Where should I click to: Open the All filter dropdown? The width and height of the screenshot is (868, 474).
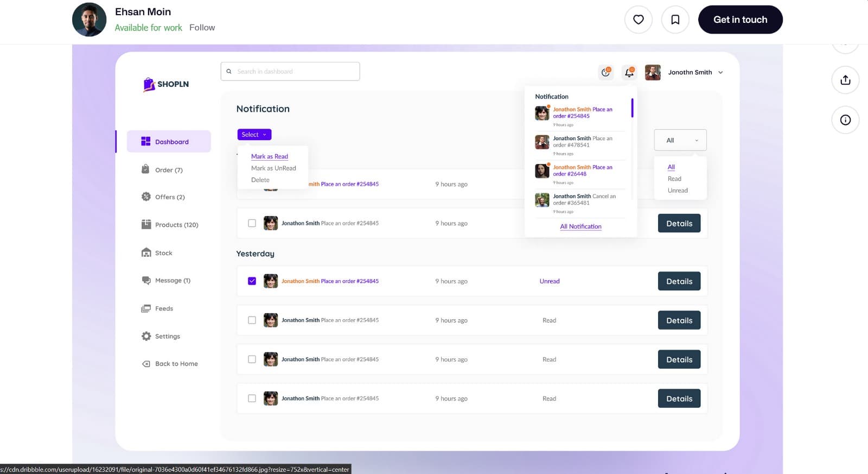click(680, 140)
